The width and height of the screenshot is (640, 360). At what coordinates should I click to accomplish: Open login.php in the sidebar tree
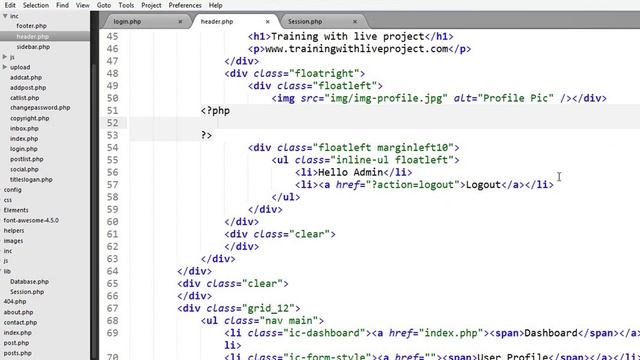click(x=24, y=149)
